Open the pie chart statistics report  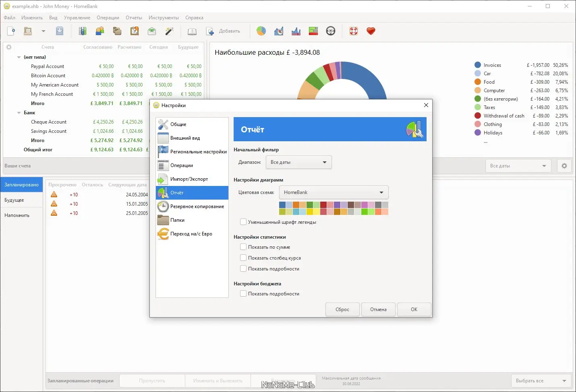[261, 31]
